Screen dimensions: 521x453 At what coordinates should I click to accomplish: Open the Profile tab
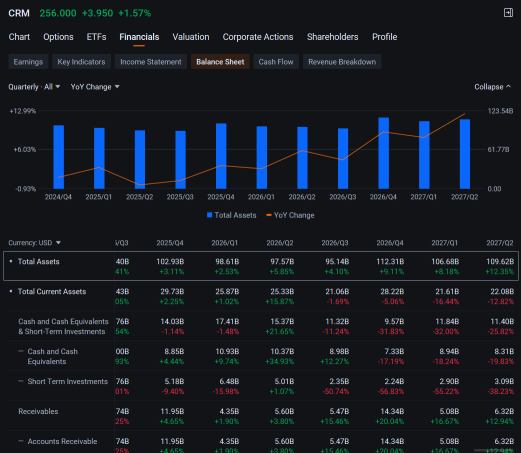coord(385,37)
